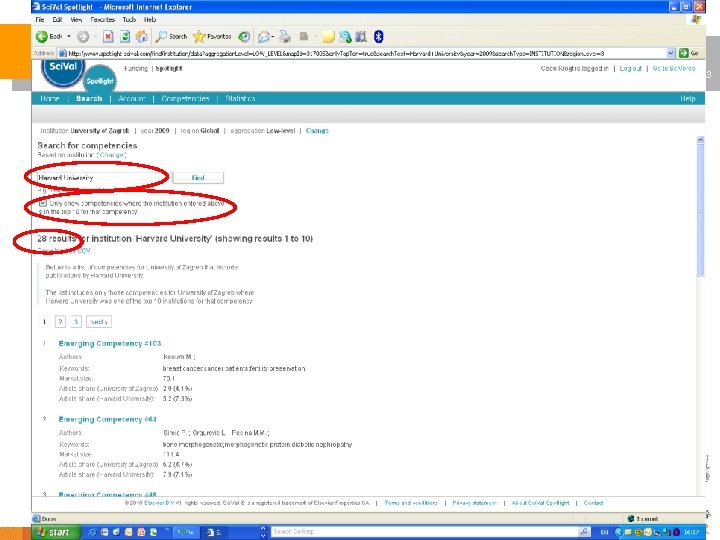
Task: Open the History clock icon
Action: pyautogui.click(x=245, y=36)
